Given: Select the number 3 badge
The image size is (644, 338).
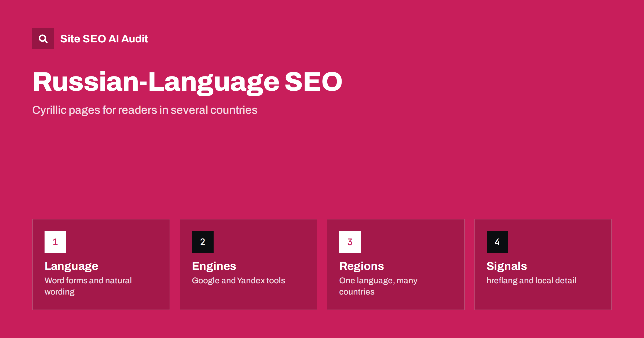Looking at the screenshot, I should [x=350, y=242].
